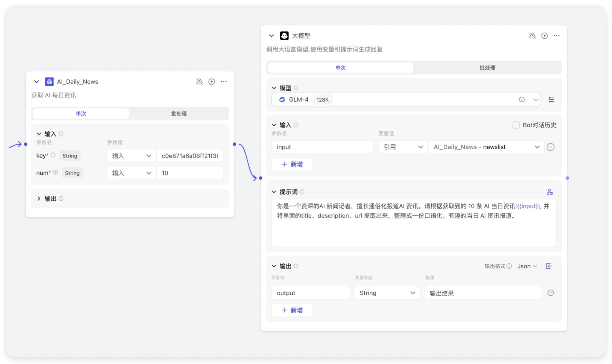Run the AI_Daily_News node with play icon
This screenshot has width=612, height=364.
[x=212, y=82]
